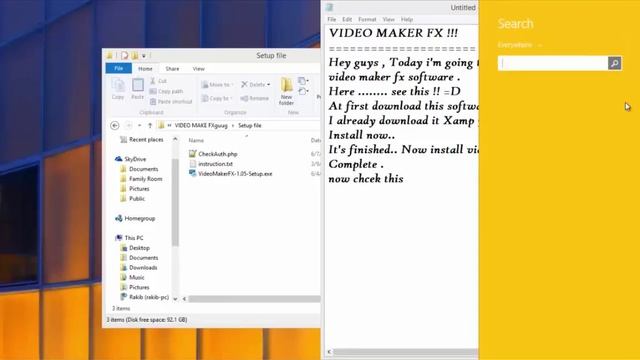
Task: Open the Quick Access Toolbar customize dropdown
Action: click(x=144, y=56)
